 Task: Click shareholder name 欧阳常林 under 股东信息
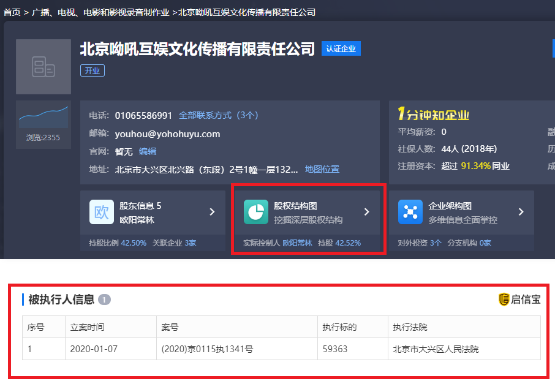tap(137, 220)
